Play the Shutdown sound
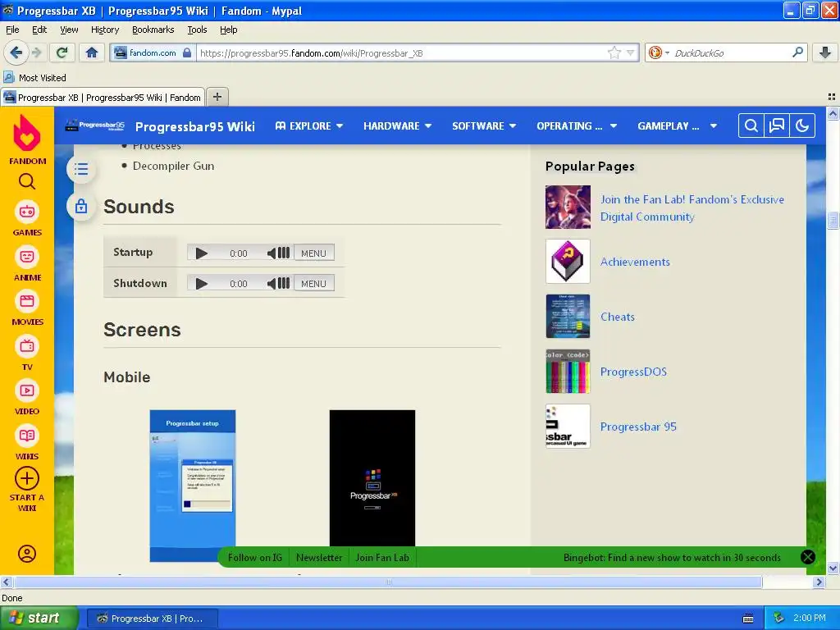The image size is (840, 630). pyautogui.click(x=202, y=283)
